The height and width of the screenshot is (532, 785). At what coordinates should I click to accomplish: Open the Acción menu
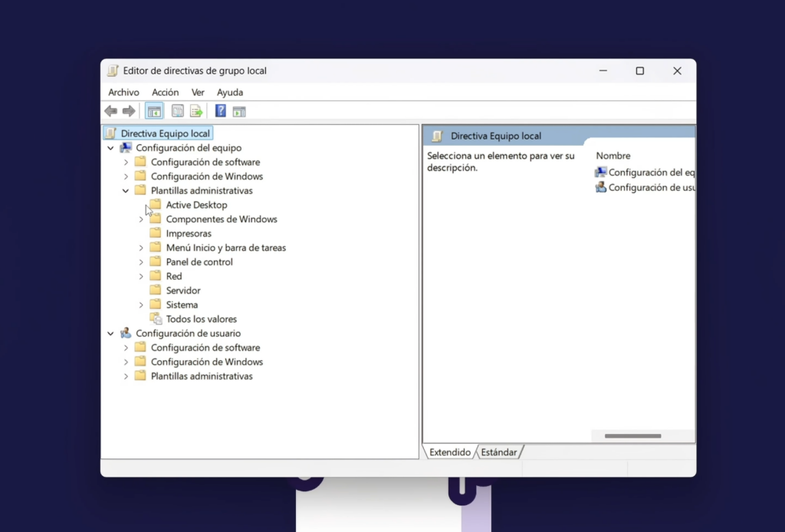pyautogui.click(x=165, y=92)
